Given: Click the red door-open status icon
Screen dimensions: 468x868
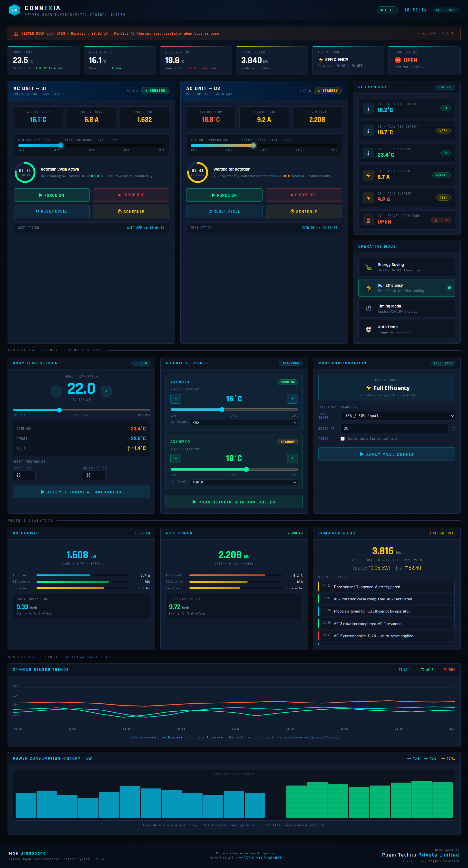Looking at the screenshot, I should (398, 60).
